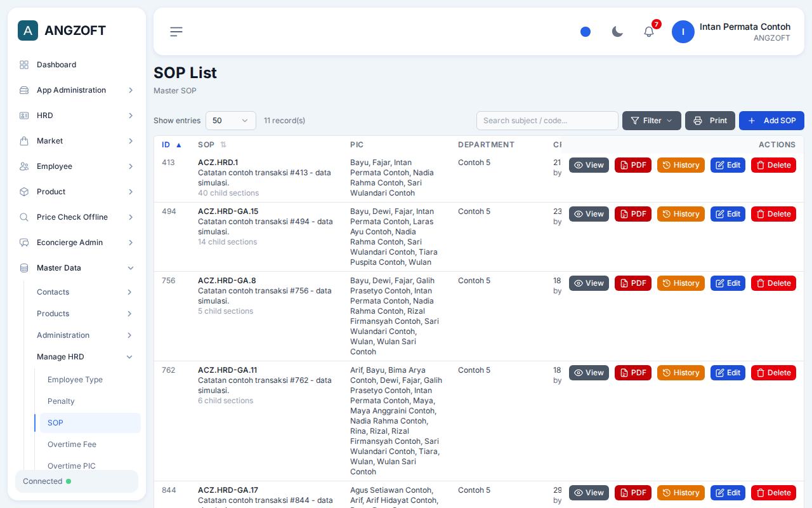The image size is (812, 508).
Task: Click the ANGZOFT logo icon
Action: [x=28, y=30]
